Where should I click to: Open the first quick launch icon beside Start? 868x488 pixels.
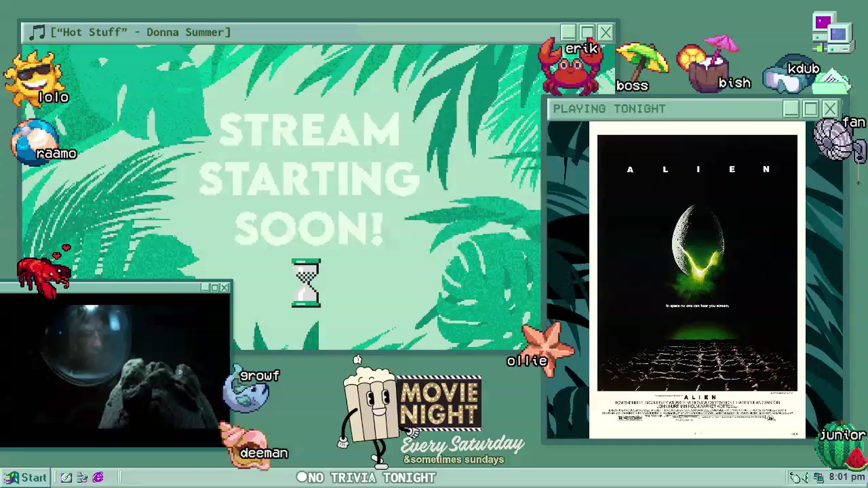[66, 477]
